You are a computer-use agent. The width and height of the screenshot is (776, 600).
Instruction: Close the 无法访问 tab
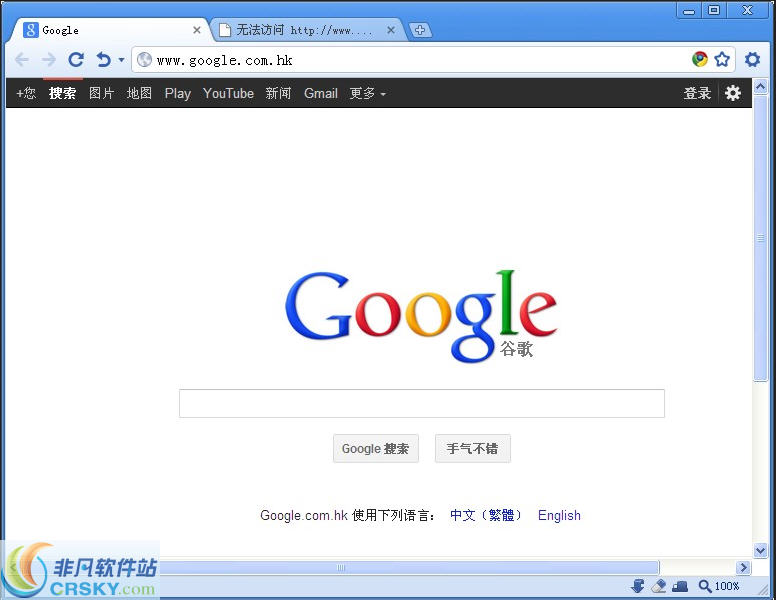[x=390, y=30]
